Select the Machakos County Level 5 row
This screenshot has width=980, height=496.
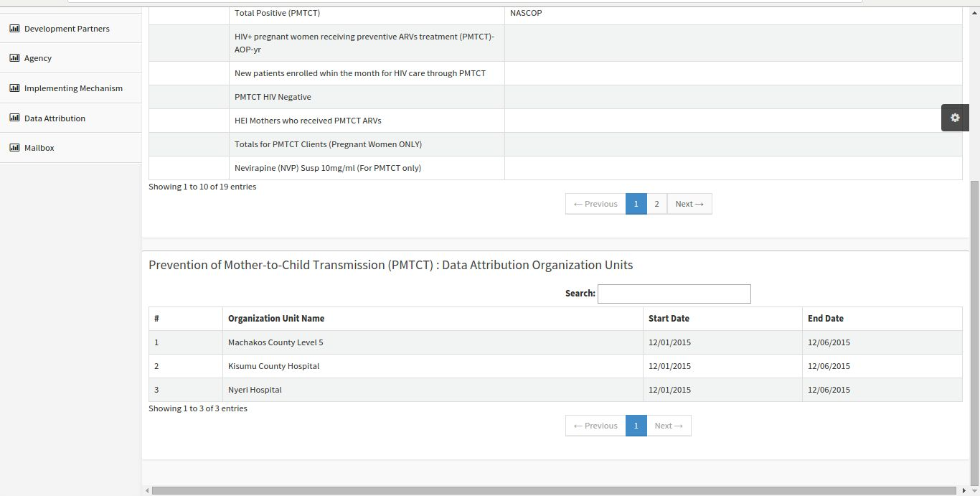[555, 342]
